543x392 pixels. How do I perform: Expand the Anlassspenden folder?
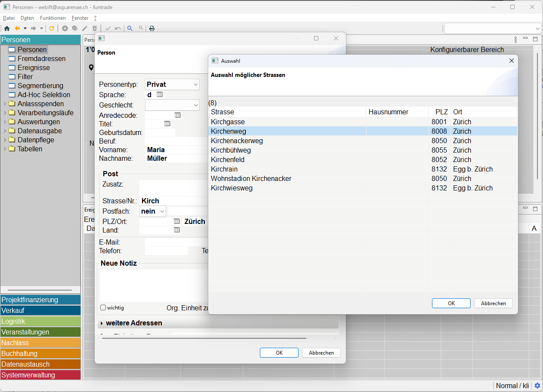pos(5,104)
